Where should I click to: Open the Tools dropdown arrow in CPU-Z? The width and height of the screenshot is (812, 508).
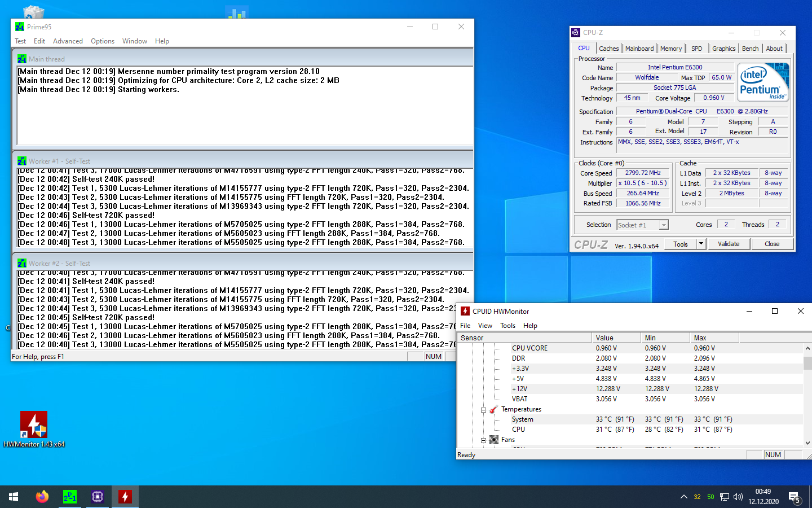click(x=701, y=244)
